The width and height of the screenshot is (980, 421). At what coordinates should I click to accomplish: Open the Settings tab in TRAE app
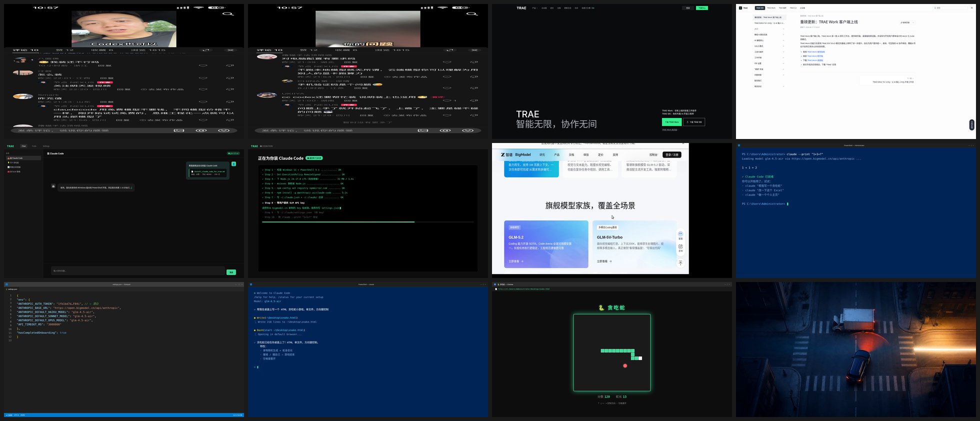(46, 146)
